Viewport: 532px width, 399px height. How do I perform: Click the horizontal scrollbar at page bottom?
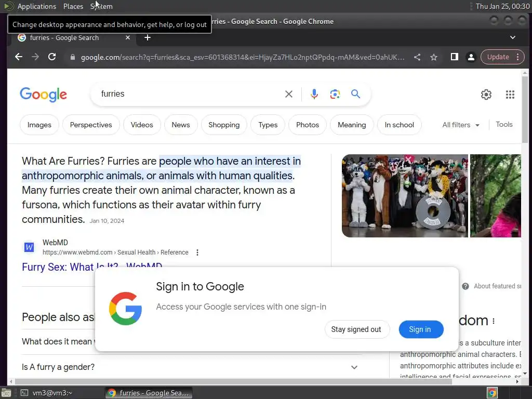[x=233, y=382]
